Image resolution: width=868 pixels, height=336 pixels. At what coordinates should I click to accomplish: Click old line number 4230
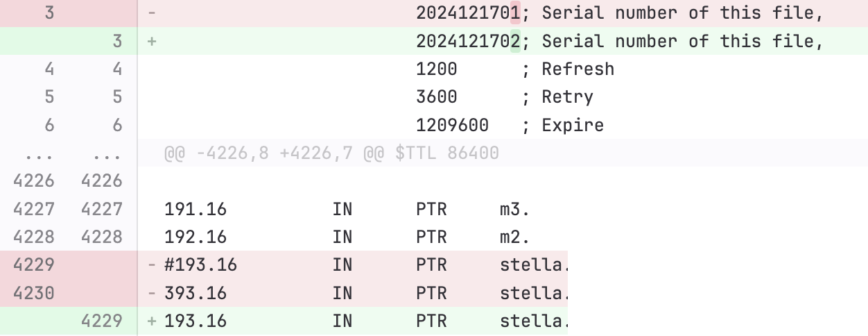pos(35,293)
